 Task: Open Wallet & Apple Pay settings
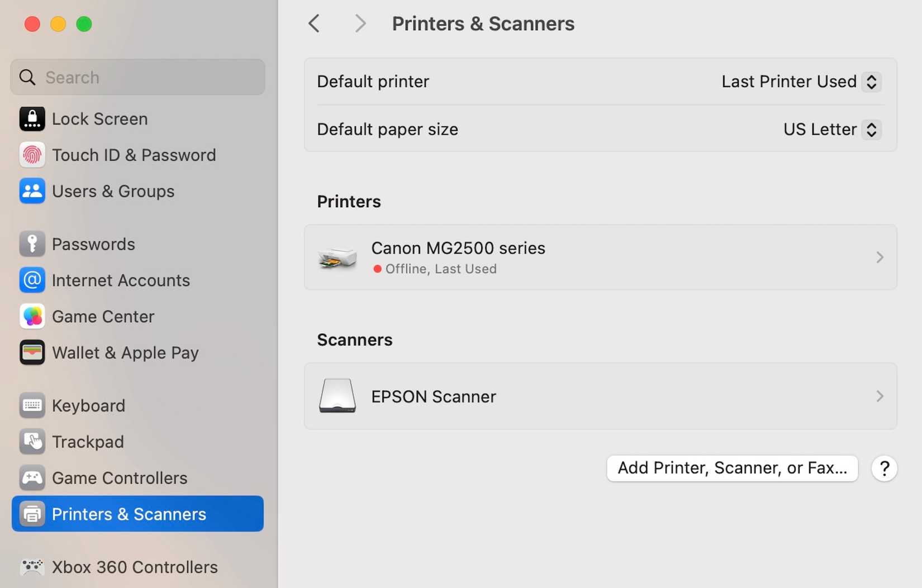coord(137,353)
